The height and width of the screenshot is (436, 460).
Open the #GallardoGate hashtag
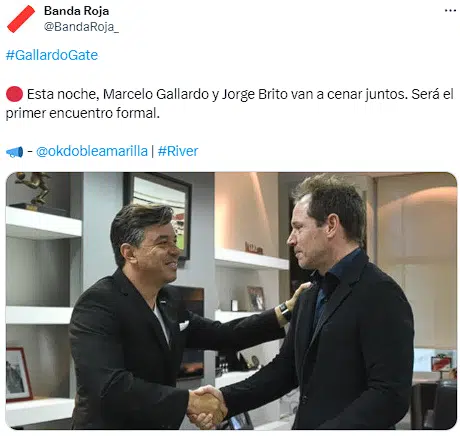pyautogui.click(x=52, y=55)
